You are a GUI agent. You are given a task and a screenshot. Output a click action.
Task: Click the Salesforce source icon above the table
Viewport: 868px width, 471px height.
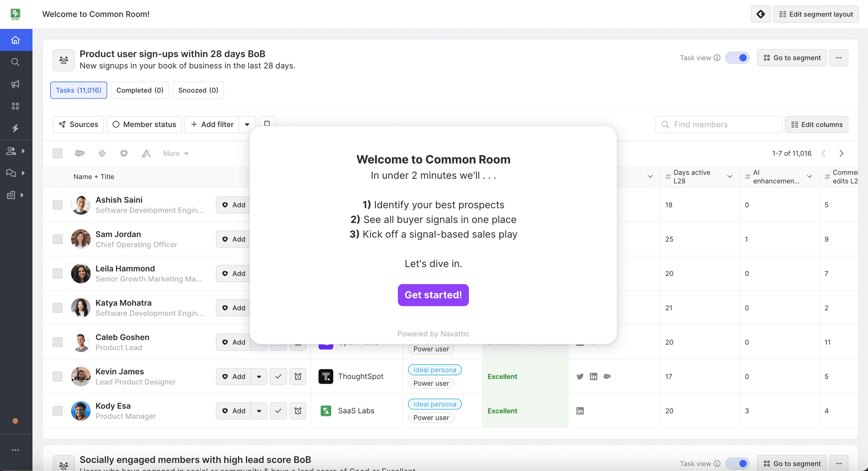point(80,153)
